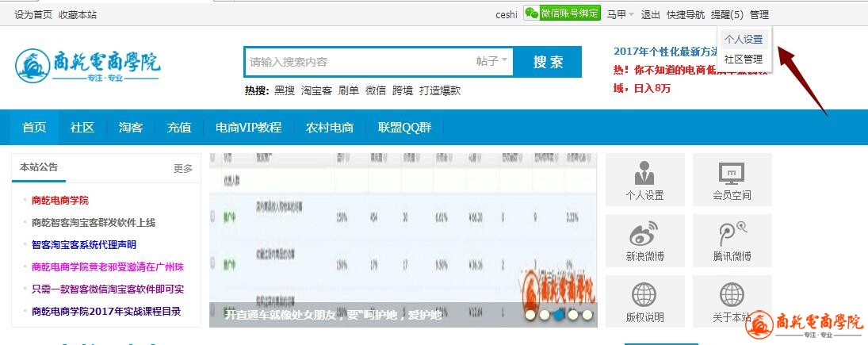Screen dimensions: 868x345
Task: Click the 腾讯微博 icon tile
Action: (x=731, y=240)
